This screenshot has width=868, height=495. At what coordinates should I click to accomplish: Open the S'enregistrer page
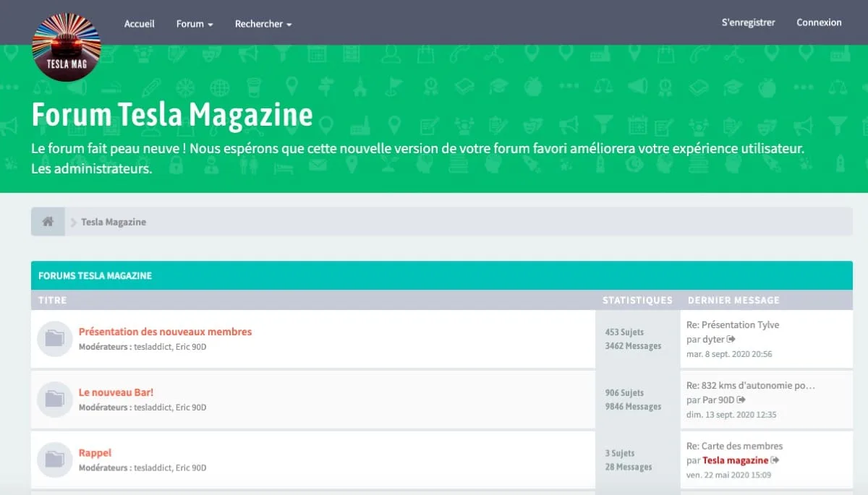749,22
